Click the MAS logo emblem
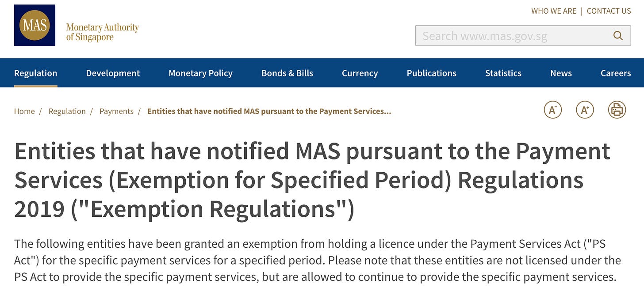644x295 pixels. click(x=34, y=25)
